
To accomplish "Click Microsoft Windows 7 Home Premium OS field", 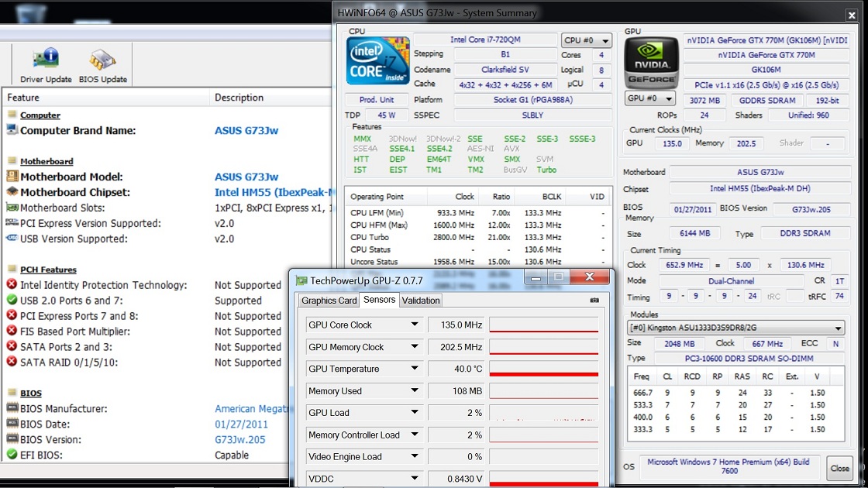I will coord(728,466).
